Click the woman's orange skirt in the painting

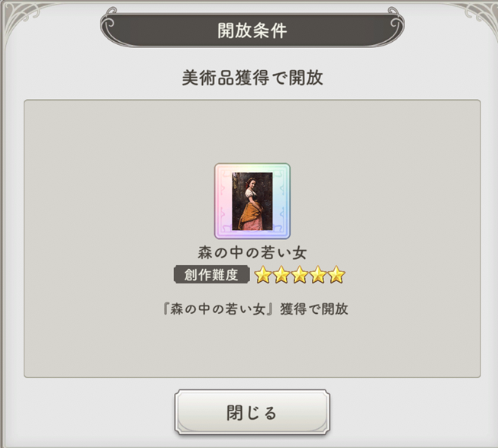tap(249, 216)
